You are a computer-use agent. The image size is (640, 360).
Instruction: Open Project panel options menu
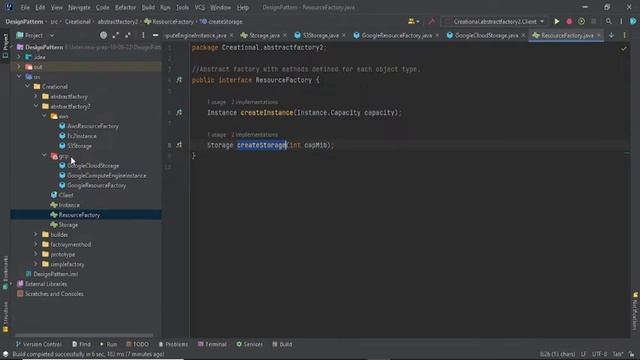click(143, 36)
